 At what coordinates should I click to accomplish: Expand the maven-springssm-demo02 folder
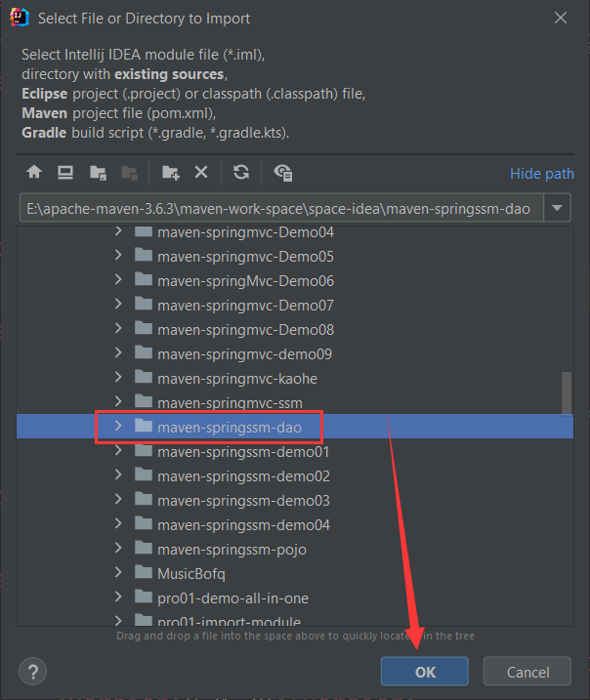pos(118,474)
